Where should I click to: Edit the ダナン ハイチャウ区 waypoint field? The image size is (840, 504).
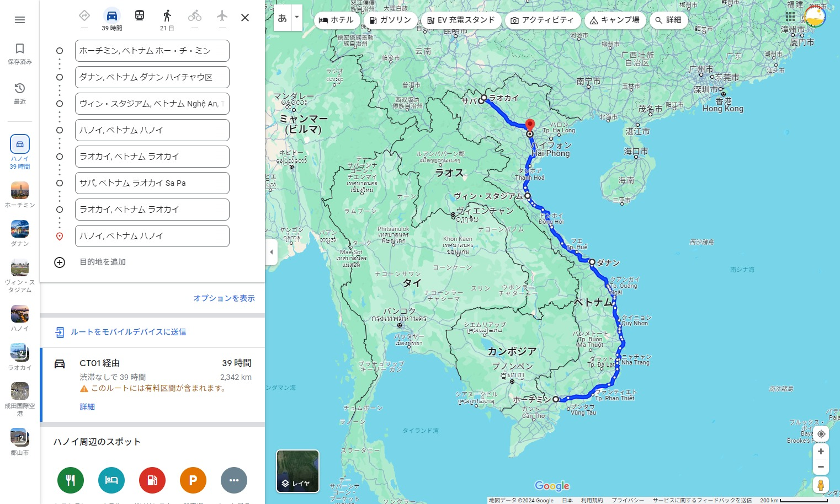152,77
